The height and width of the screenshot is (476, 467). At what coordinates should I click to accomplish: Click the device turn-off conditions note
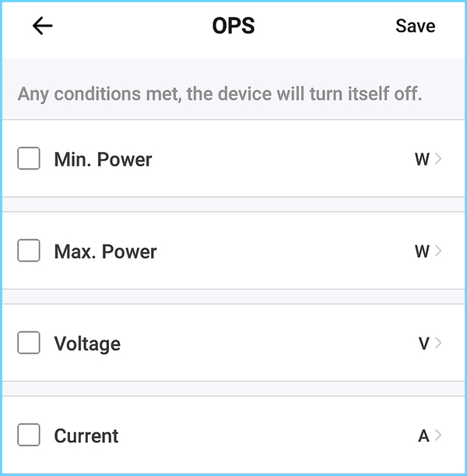click(x=219, y=94)
